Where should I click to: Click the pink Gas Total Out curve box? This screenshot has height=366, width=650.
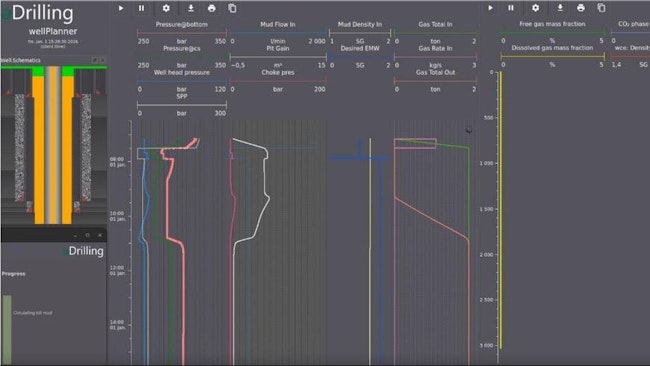pyautogui.click(x=415, y=143)
